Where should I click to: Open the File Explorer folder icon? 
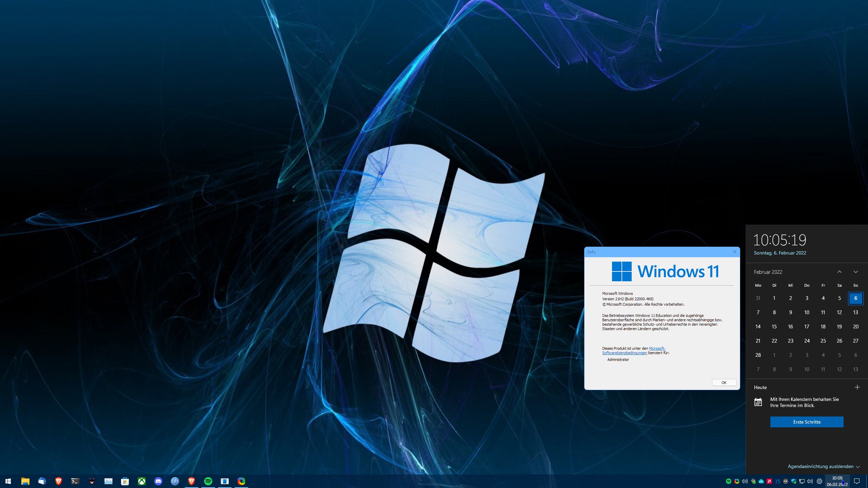click(x=25, y=481)
